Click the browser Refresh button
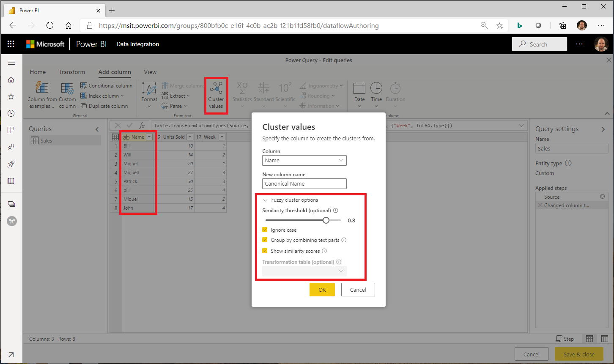Image resolution: width=614 pixels, height=364 pixels. click(50, 25)
